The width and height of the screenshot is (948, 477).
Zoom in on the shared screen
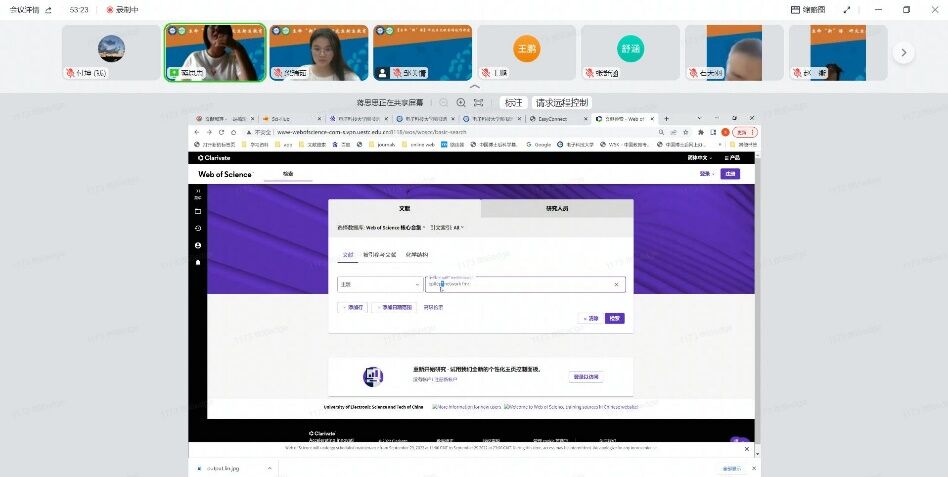pyautogui.click(x=461, y=103)
